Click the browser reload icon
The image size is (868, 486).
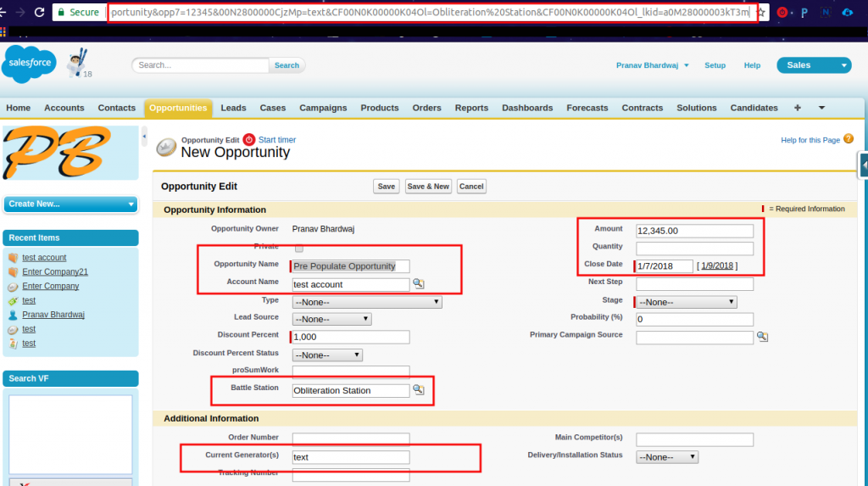[39, 12]
